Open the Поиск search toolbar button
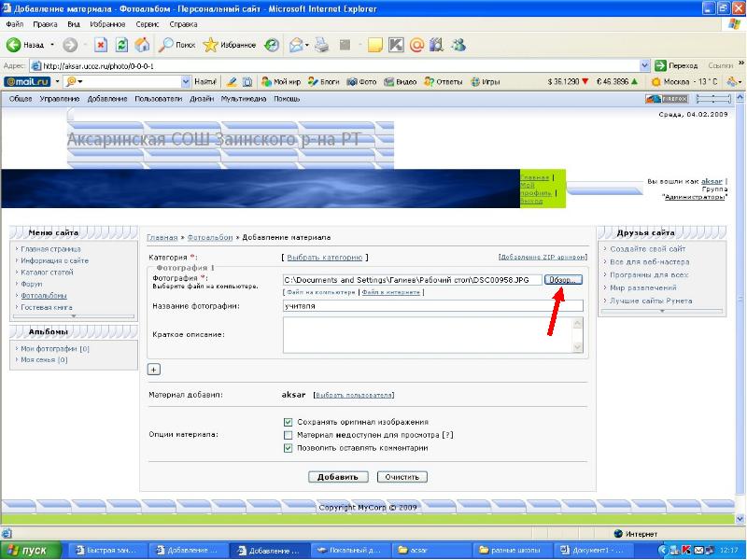The height and width of the screenshot is (560, 747). click(x=177, y=45)
